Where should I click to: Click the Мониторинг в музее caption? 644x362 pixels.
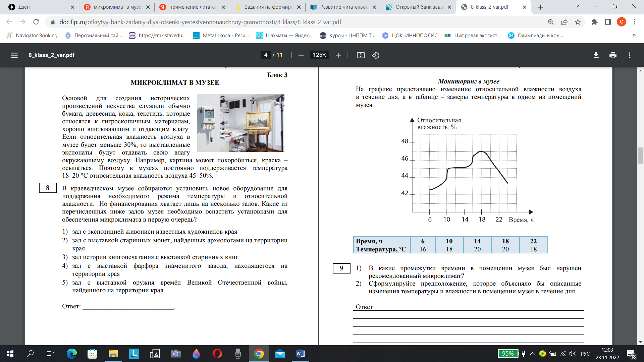tap(468, 81)
